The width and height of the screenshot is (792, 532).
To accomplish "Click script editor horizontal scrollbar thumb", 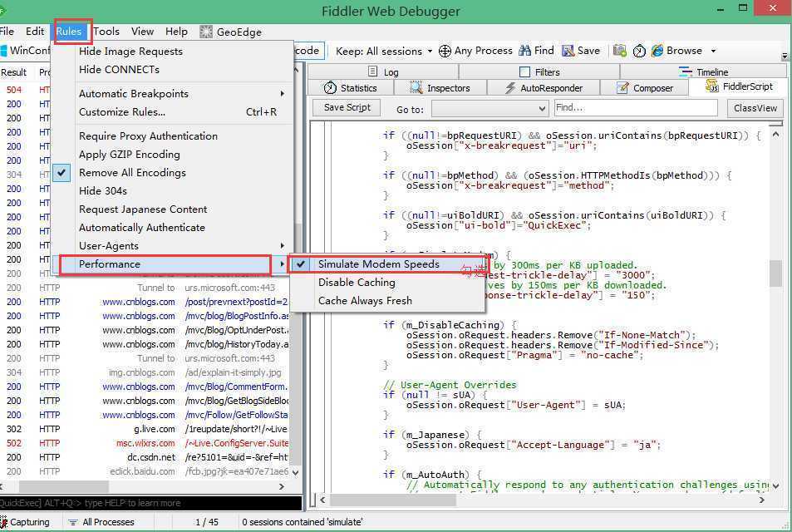I will 393,500.
